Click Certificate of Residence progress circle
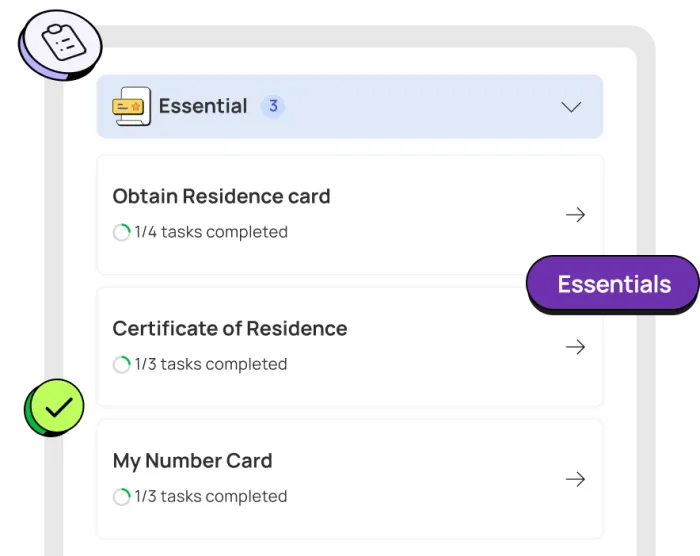 [122, 365]
